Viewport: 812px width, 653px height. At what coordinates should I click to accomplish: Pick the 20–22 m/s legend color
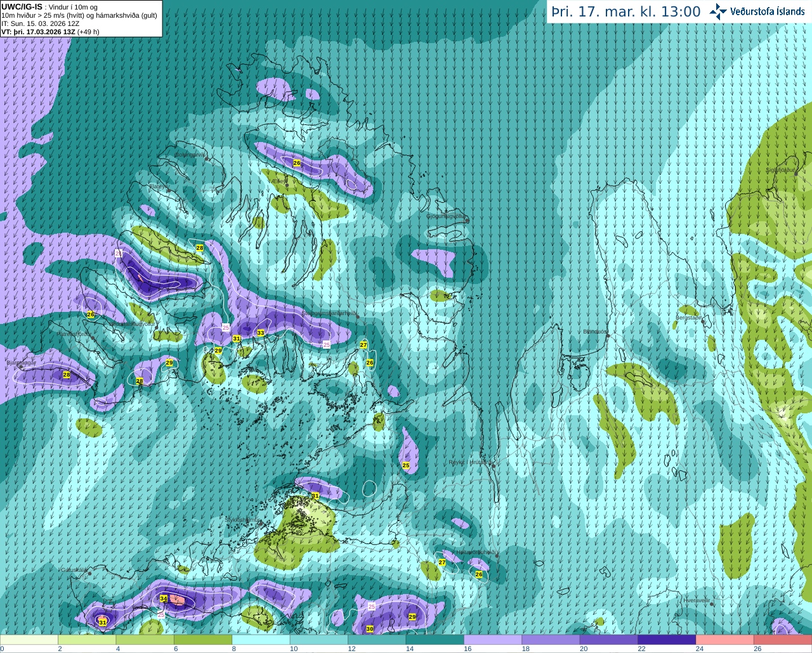609,640
